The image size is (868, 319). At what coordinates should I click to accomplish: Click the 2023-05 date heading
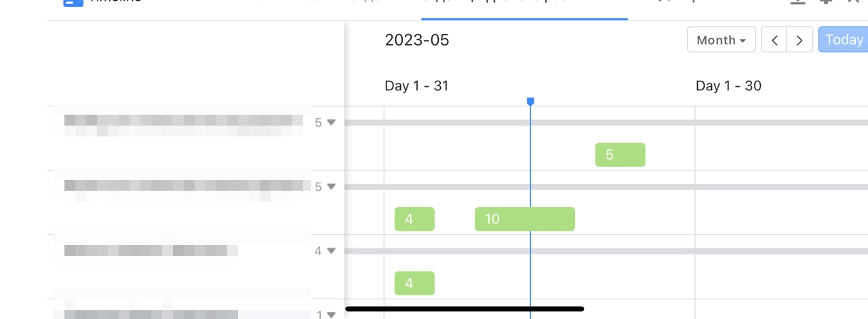point(416,40)
